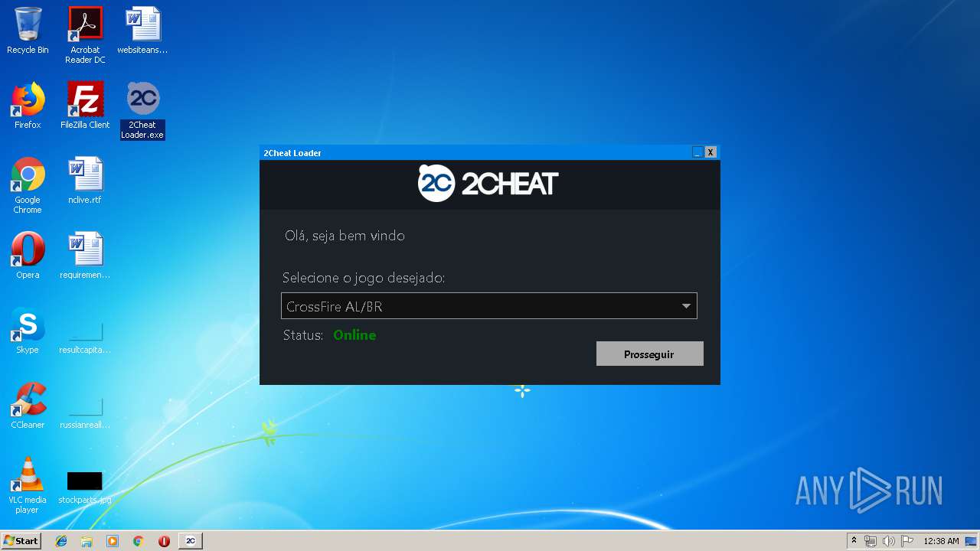Open volume control tray icon

889,541
